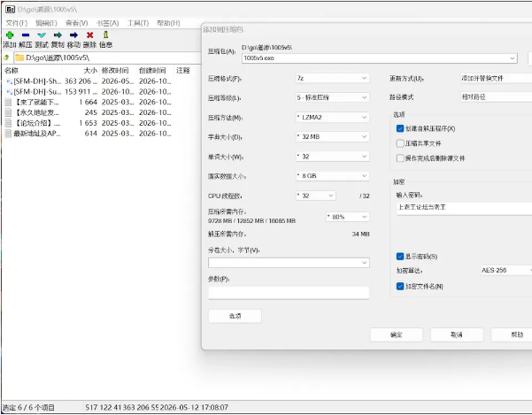Screen dimensions: 532x415
Task: Click the green plus Add icon
Action: tap(9, 35)
